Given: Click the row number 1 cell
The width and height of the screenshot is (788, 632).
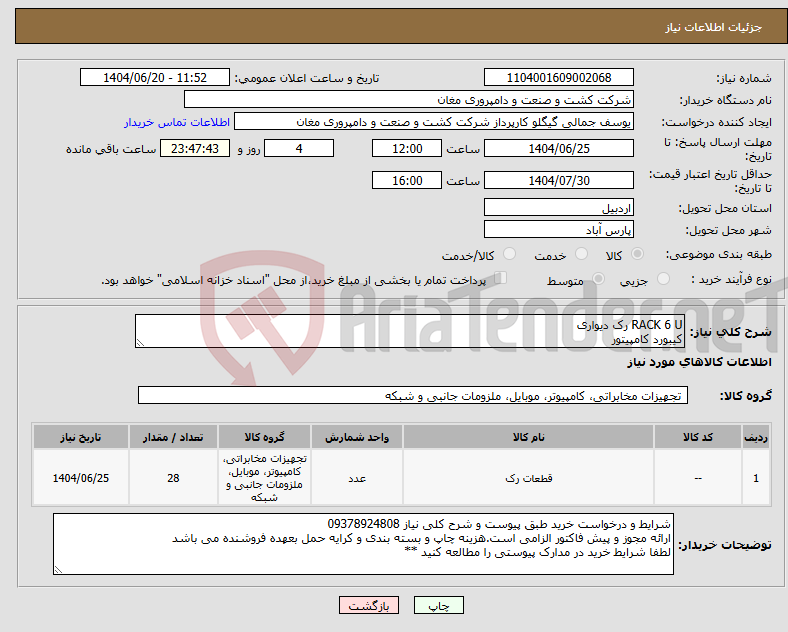Looking at the screenshot, I should 756,478.
